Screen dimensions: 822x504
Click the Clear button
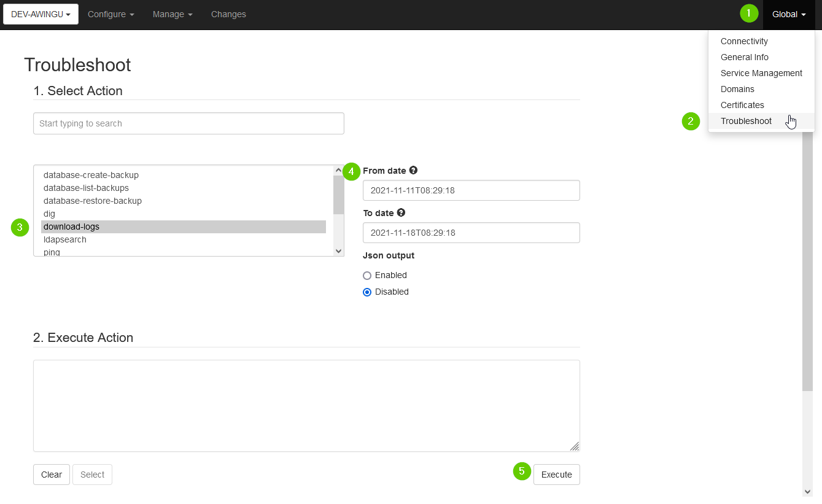click(x=52, y=475)
